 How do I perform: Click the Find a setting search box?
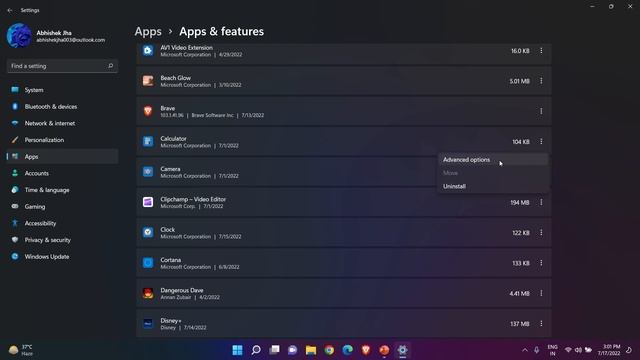[62, 66]
